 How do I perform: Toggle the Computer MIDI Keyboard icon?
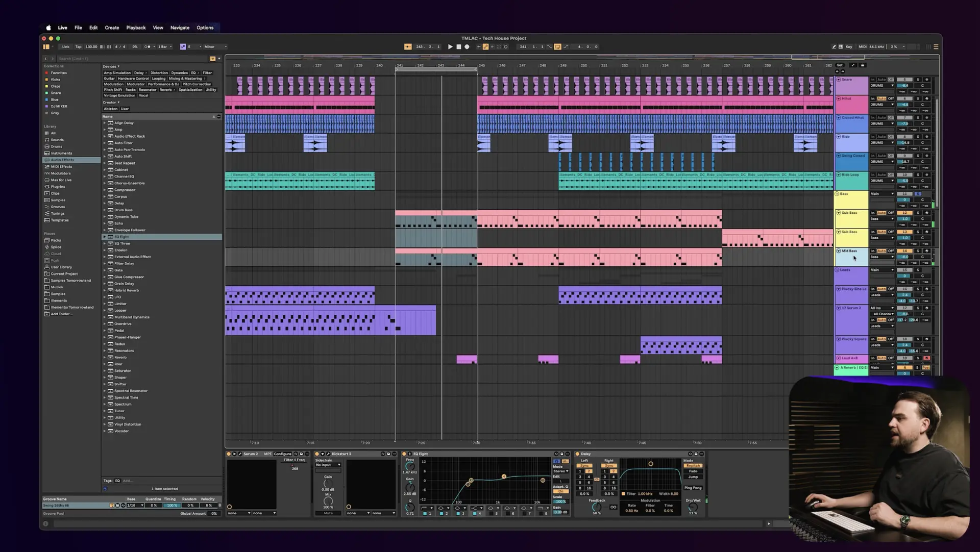click(x=841, y=47)
